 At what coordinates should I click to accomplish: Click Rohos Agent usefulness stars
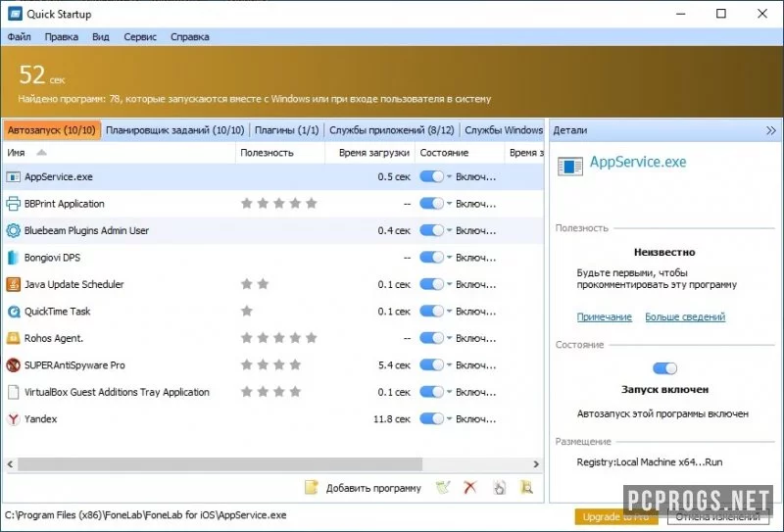pyautogui.click(x=279, y=338)
